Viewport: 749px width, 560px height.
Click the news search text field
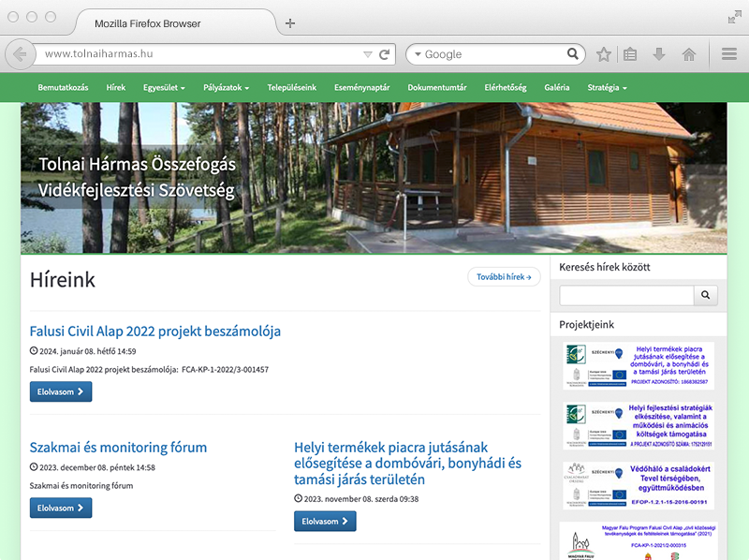[x=625, y=296]
